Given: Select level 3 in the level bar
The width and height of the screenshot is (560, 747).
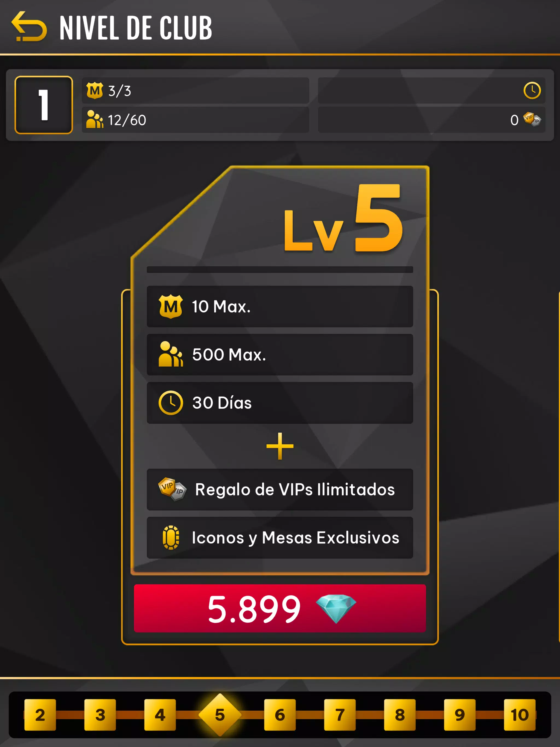Looking at the screenshot, I should coord(100,714).
